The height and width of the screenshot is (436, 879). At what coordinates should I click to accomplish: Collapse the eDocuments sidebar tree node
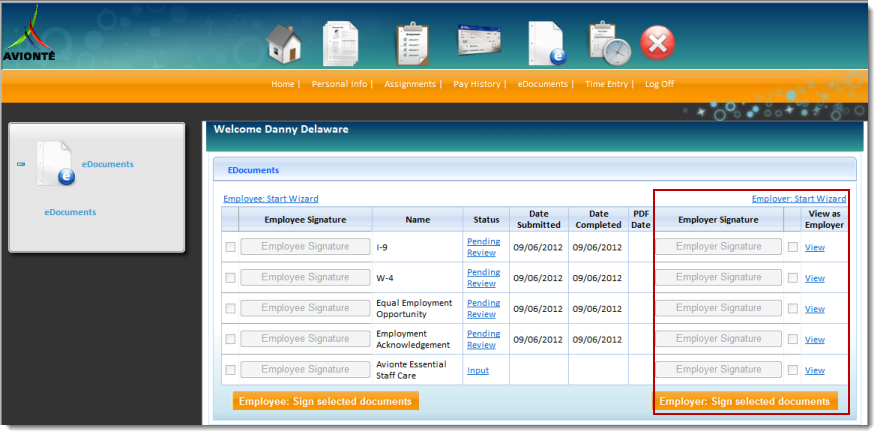click(21, 165)
